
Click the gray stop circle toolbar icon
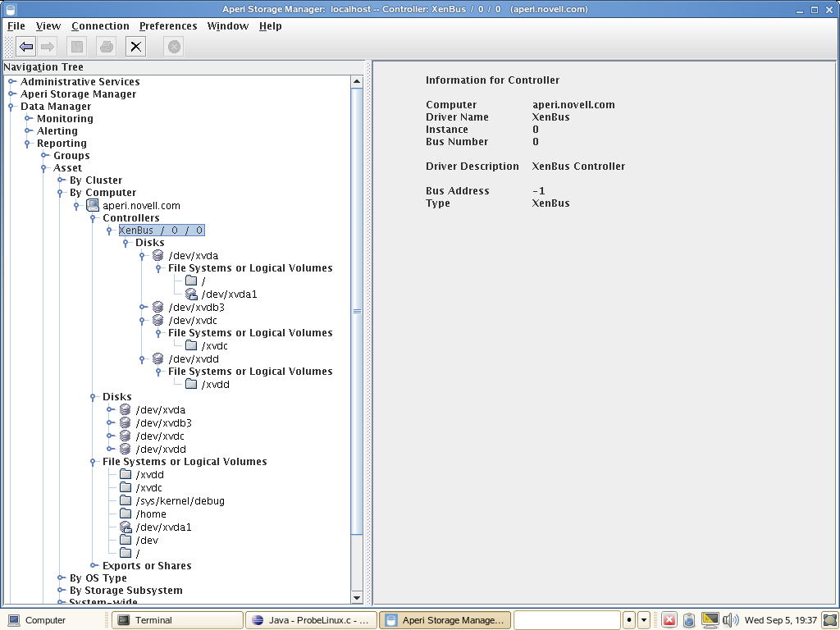coord(174,47)
